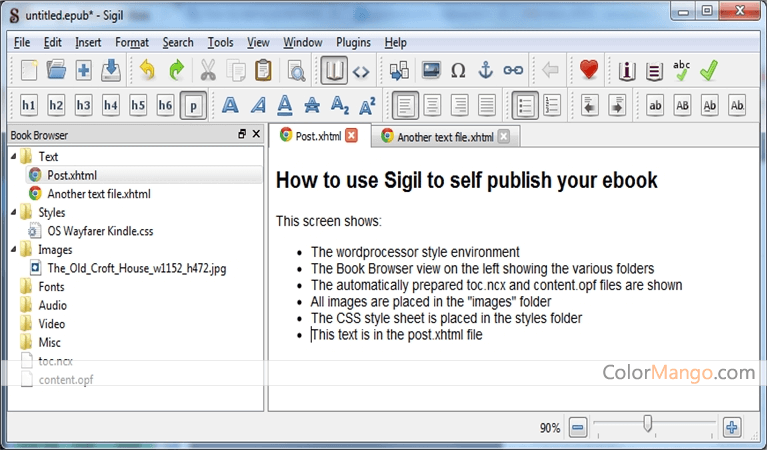The image size is (767, 450).
Task: Toggle the bulleted list button
Action: (x=523, y=105)
